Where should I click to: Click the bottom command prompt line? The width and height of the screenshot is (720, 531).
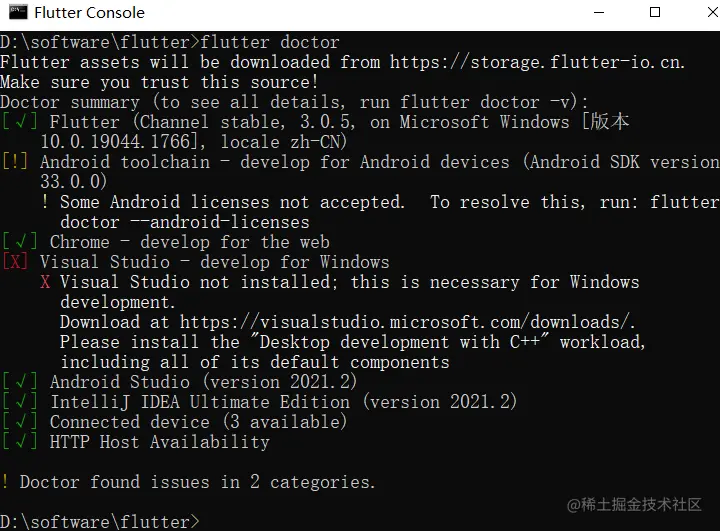[100, 522]
